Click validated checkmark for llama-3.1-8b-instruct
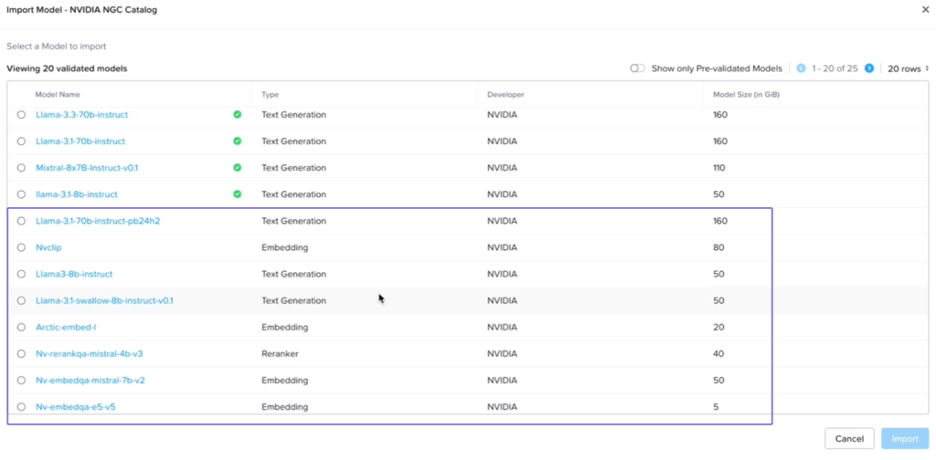 [238, 195]
